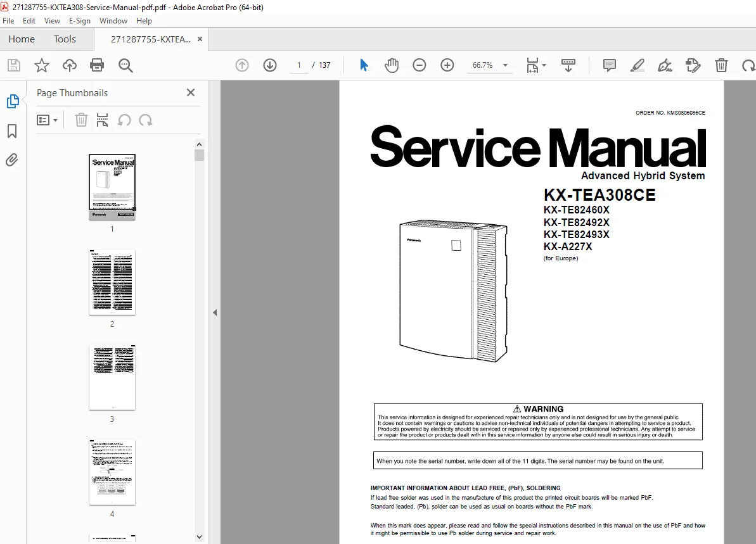Select the highlight text tool
756x544 pixels.
pos(637,65)
